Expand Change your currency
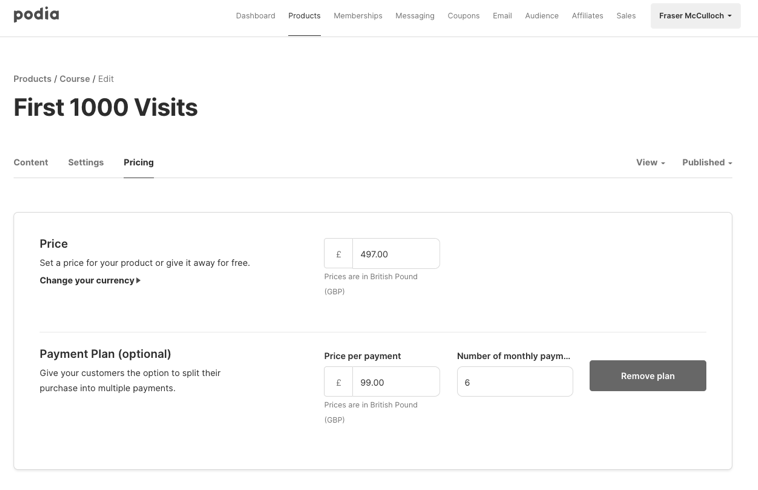The width and height of the screenshot is (758, 490). click(90, 281)
